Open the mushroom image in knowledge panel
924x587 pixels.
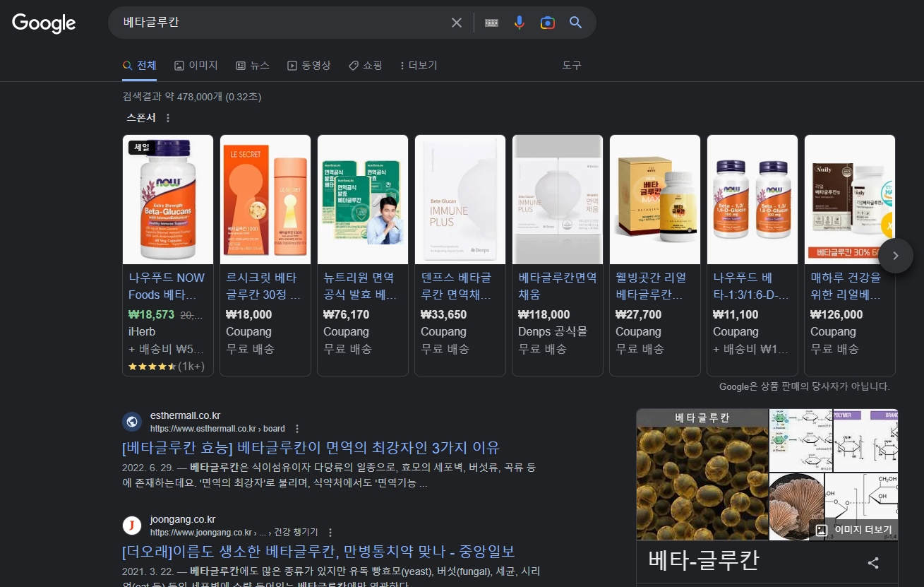(796, 507)
